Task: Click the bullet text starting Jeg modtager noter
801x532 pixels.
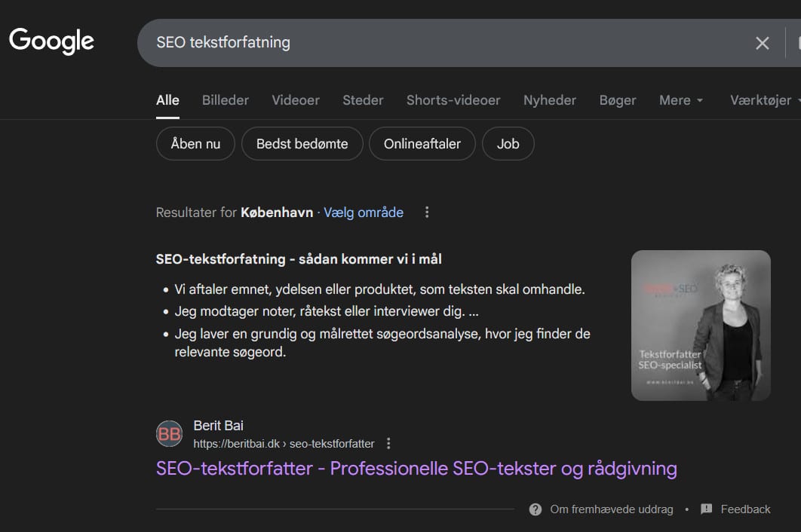Action: tap(327, 311)
